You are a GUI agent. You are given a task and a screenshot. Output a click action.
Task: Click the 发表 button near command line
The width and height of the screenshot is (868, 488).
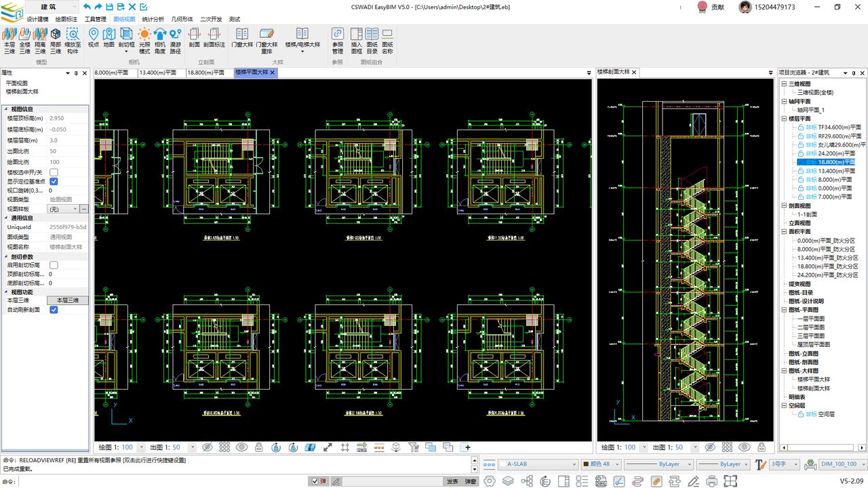[452, 481]
